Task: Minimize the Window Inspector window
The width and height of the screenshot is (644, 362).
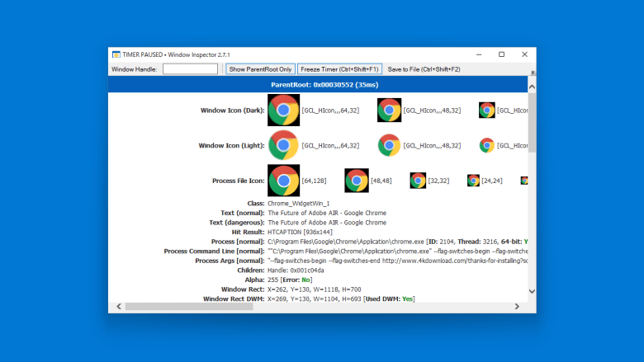Action: [x=479, y=54]
